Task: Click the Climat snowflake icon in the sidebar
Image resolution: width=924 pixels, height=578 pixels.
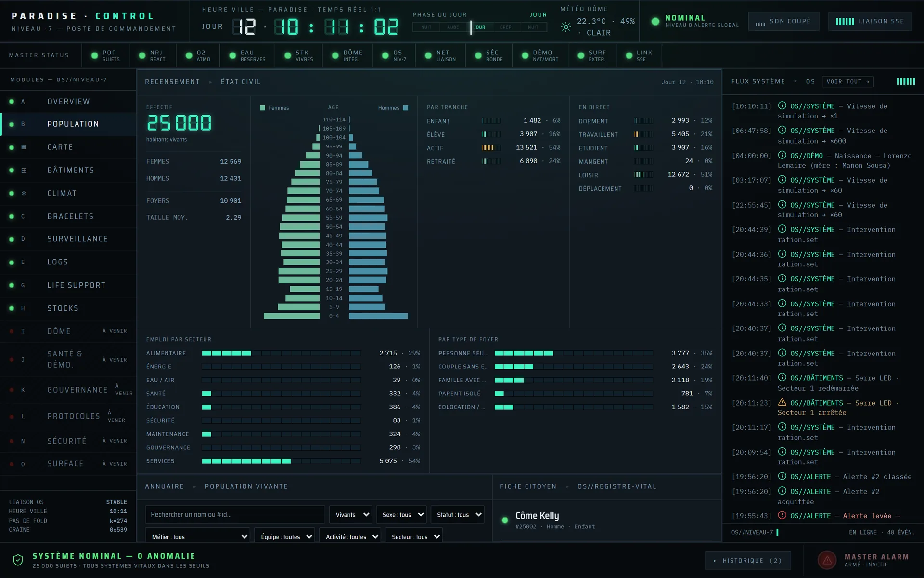Action: point(24,193)
